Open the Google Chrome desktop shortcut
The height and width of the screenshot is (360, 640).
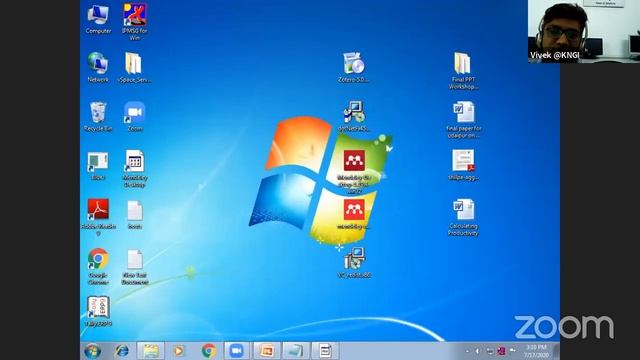point(98,266)
